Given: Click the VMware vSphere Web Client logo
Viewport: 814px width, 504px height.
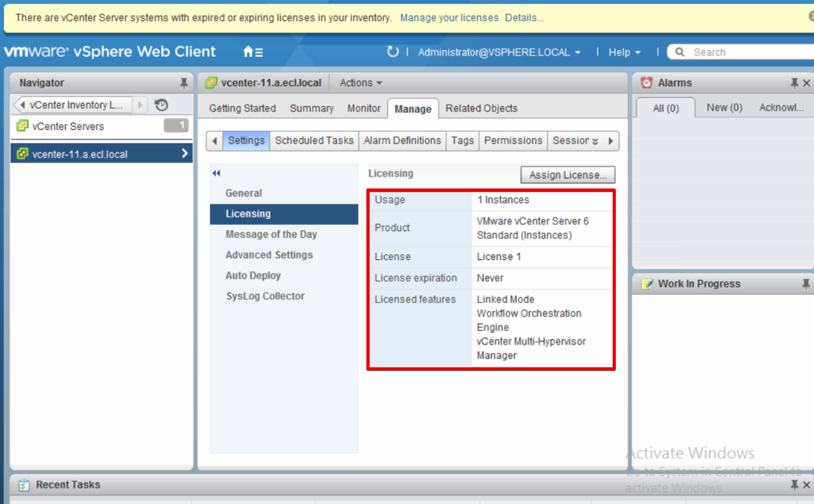Looking at the screenshot, I should point(110,51).
